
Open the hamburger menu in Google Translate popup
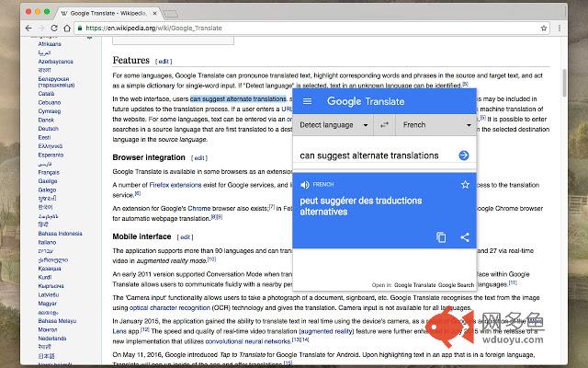(x=307, y=101)
